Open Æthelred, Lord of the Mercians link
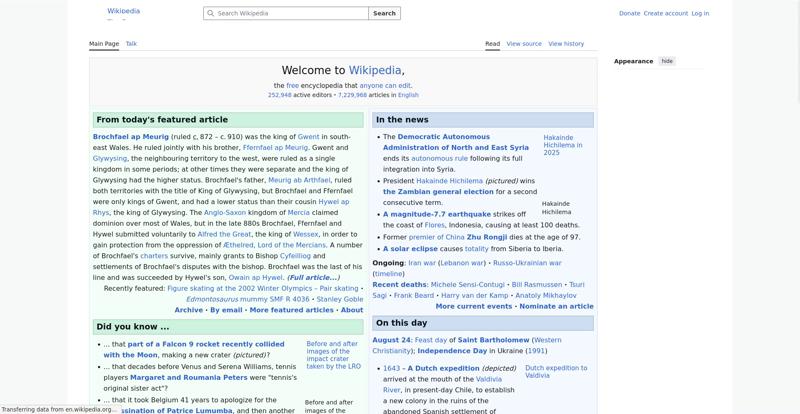Image resolution: width=800 pixels, height=414 pixels. coord(274,245)
